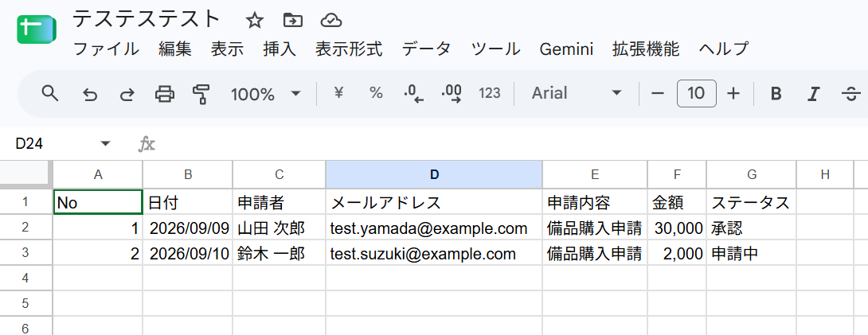The image size is (868, 335).
Task: Redo the last action
Action: coord(127,95)
